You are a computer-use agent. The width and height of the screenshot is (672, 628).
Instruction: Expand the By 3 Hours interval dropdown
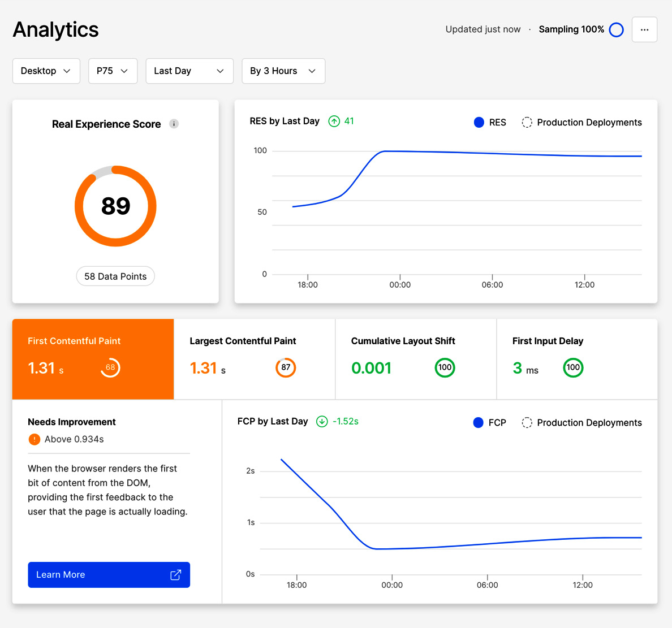pos(283,71)
